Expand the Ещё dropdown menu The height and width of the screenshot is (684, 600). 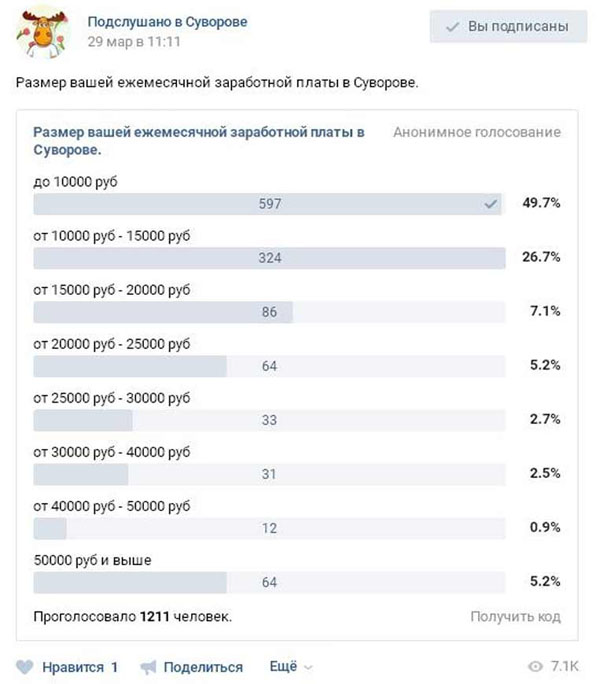click(291, 667)
